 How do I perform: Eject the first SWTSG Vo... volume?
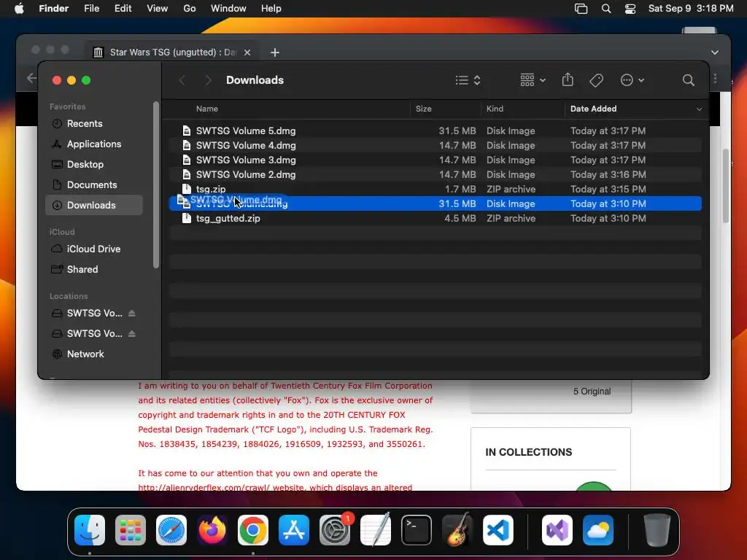132,313
